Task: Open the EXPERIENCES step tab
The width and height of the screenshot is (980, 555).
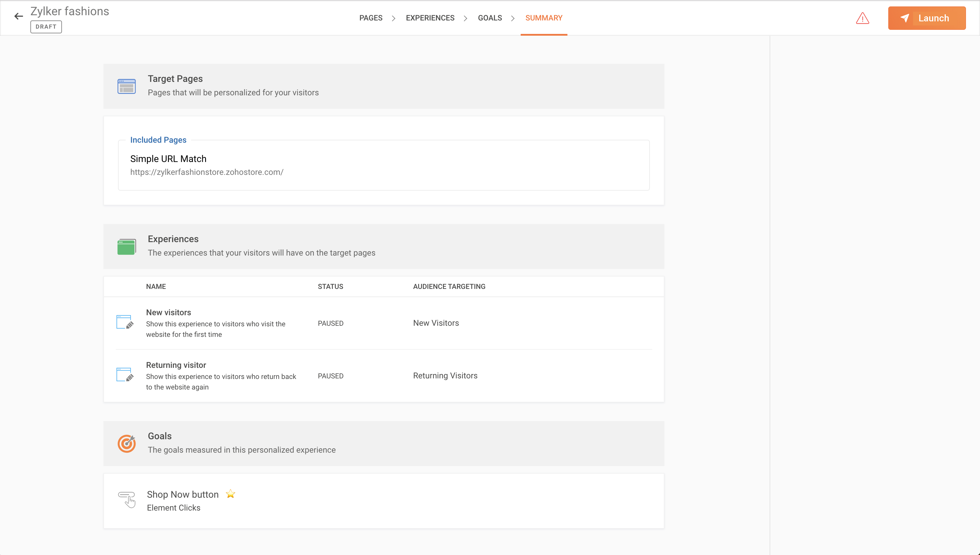Action: coord(430,18)
